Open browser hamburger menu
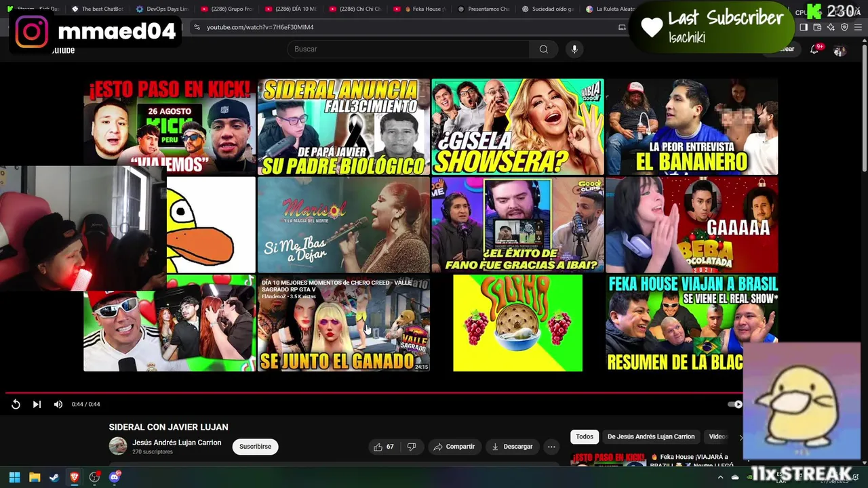Screen dimensions: 868x488 858,27
